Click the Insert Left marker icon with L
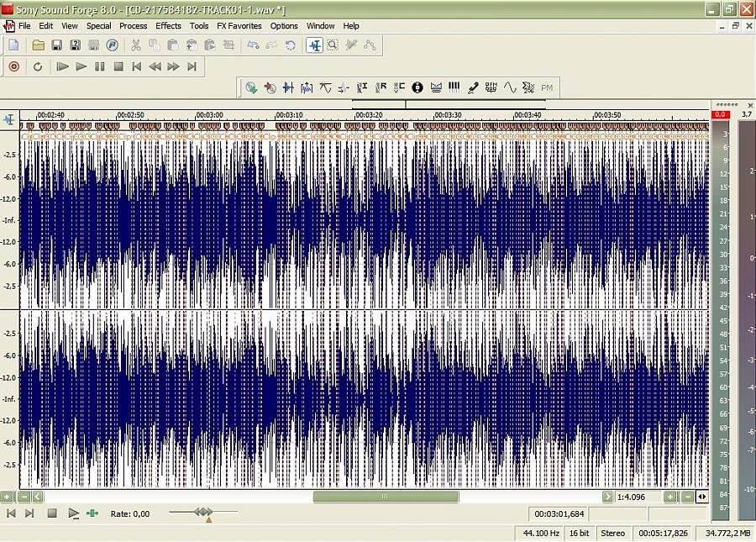 (362, 87)
